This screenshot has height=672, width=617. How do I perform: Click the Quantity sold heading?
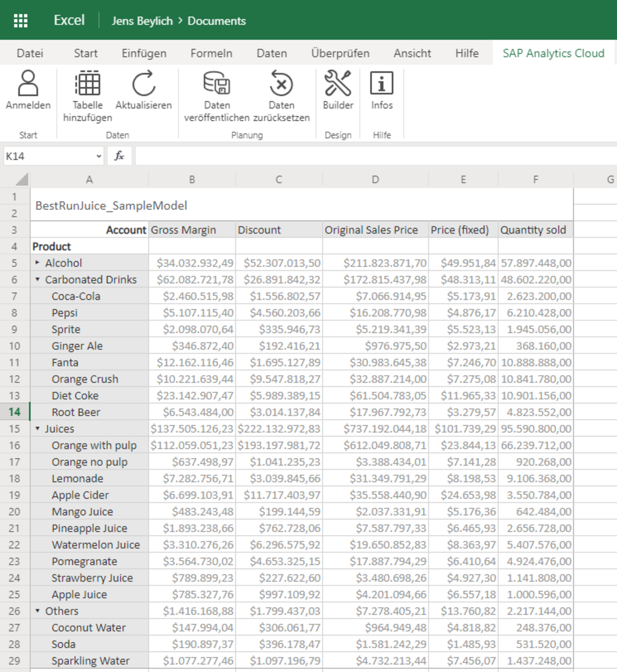pyautogui.click(x=535, y=230)
